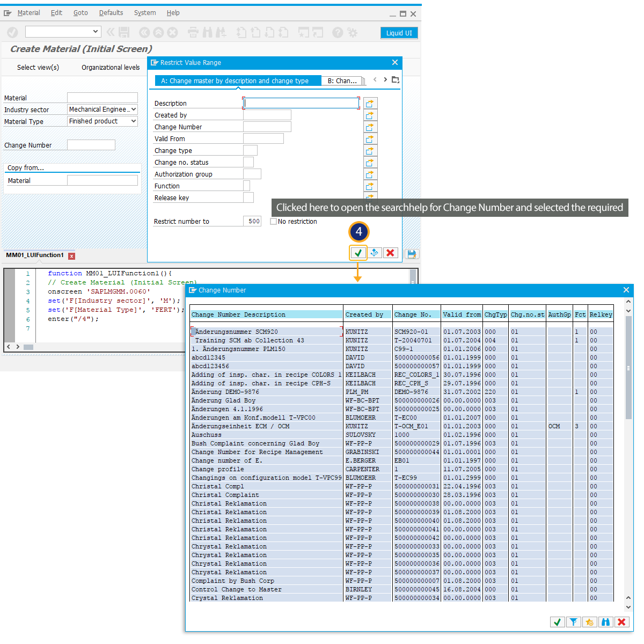Click the 'Created by' column header
This screenshot has width=644, height=644.
[x=368, y=314]
